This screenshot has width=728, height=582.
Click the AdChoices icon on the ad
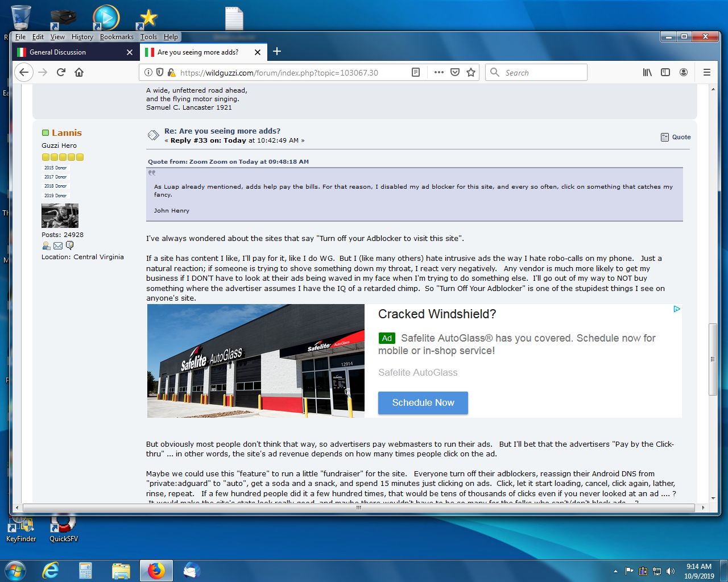[677, 309]
